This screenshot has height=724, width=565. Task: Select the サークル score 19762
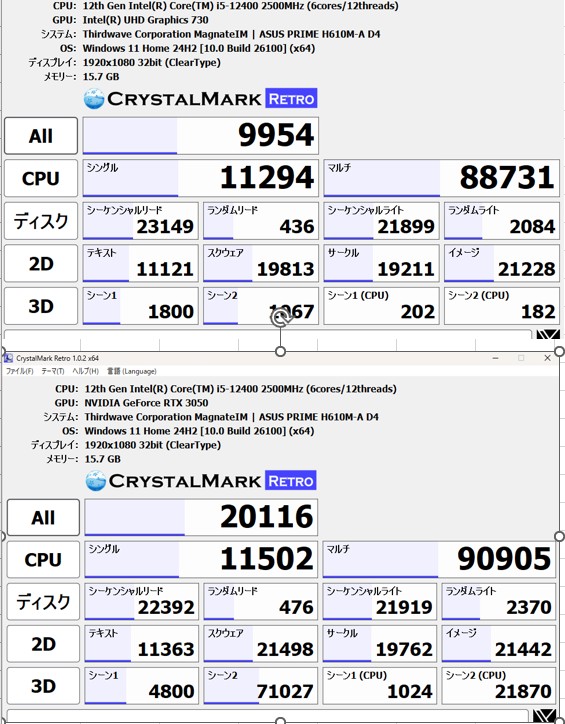380,644
